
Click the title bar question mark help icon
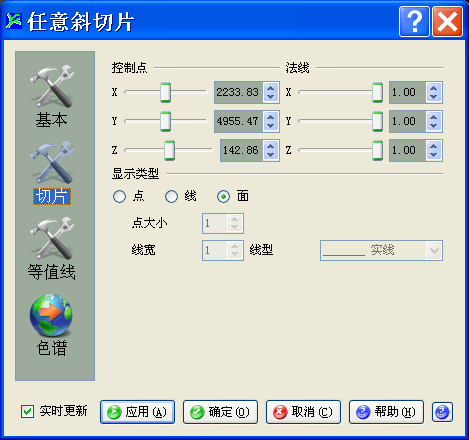(414, 22)
